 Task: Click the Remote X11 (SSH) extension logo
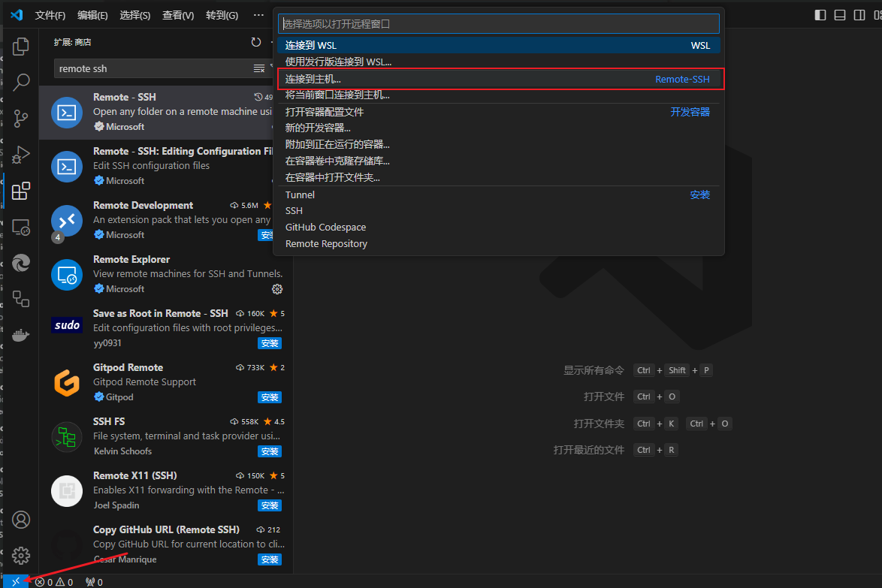point(67,490)
